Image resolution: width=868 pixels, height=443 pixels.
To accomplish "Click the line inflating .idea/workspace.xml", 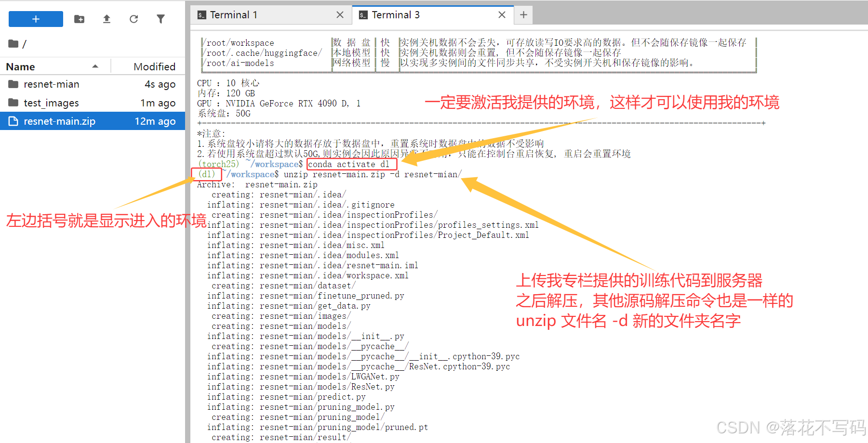I will [308, 275].
